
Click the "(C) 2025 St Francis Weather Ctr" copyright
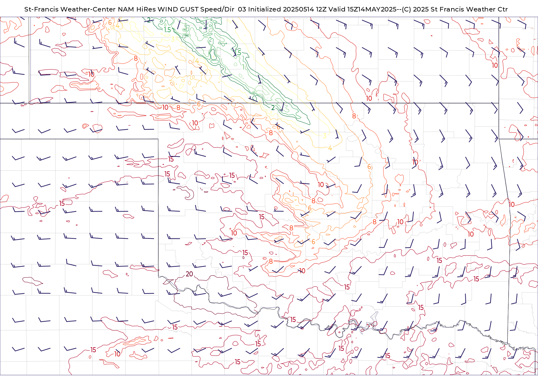coord(455,9)
